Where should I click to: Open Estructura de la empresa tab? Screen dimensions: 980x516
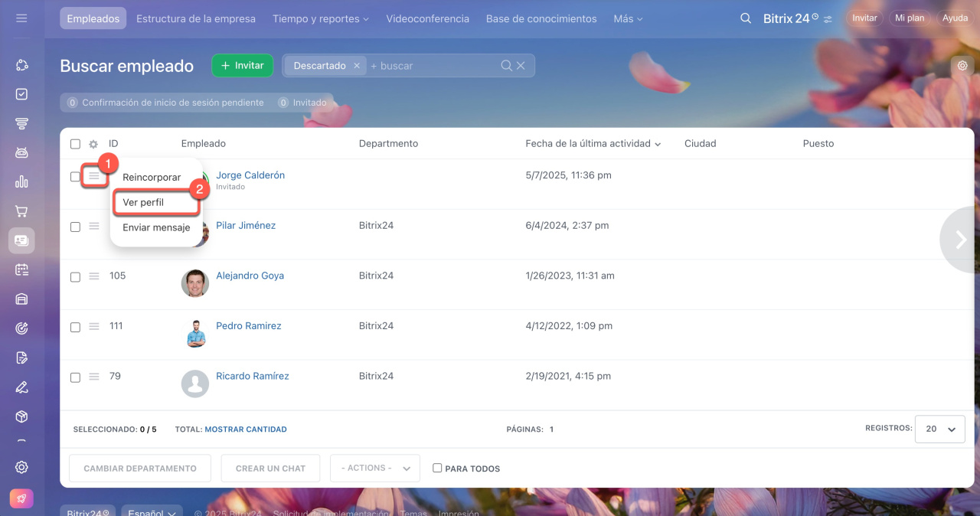click(196, 18)
